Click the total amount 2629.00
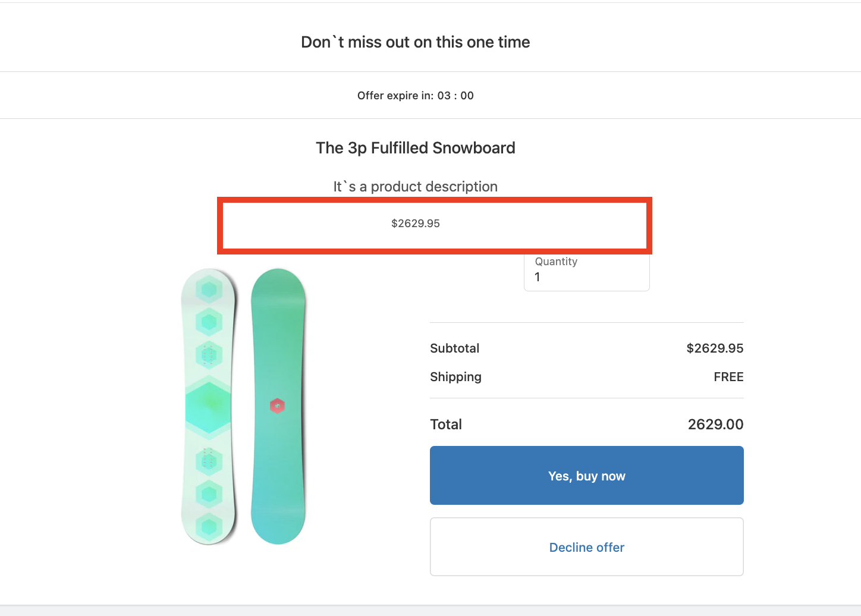Screen dimensions: 861x616 coord(715,425)
